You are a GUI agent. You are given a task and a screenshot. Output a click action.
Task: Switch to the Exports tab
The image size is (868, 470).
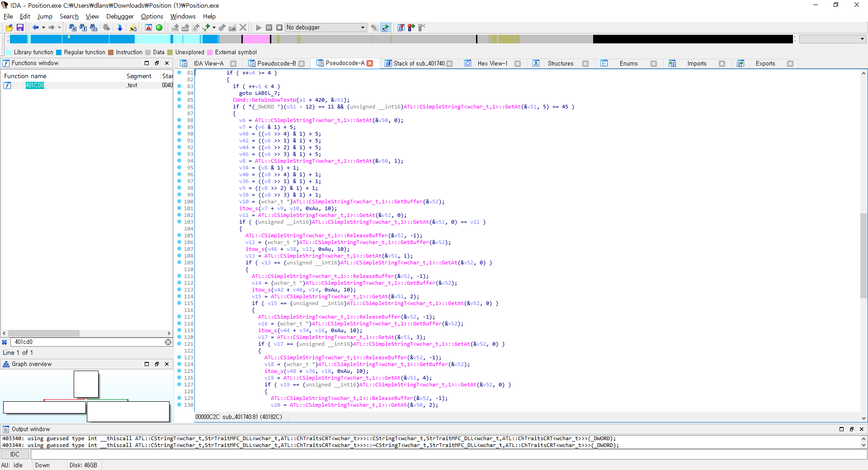tap(765, 63)
